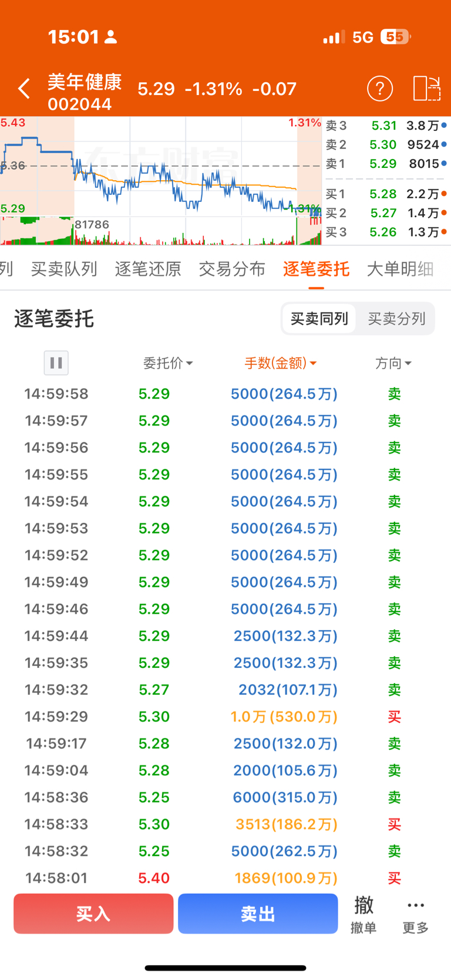Image resolution: width=451 pixels, height=980 pixels.
Task: Switch to 逐笔还原 tab
Action: 148,269
